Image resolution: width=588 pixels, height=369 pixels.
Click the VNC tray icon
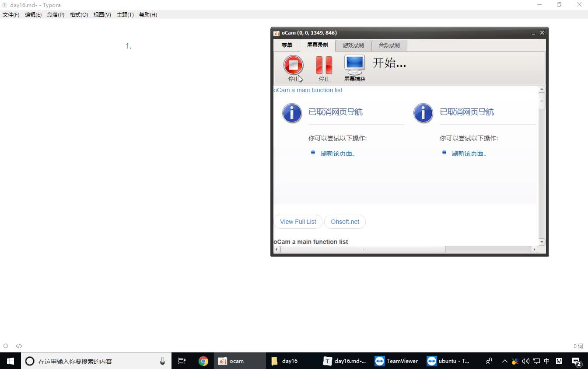tap(515, 361)
